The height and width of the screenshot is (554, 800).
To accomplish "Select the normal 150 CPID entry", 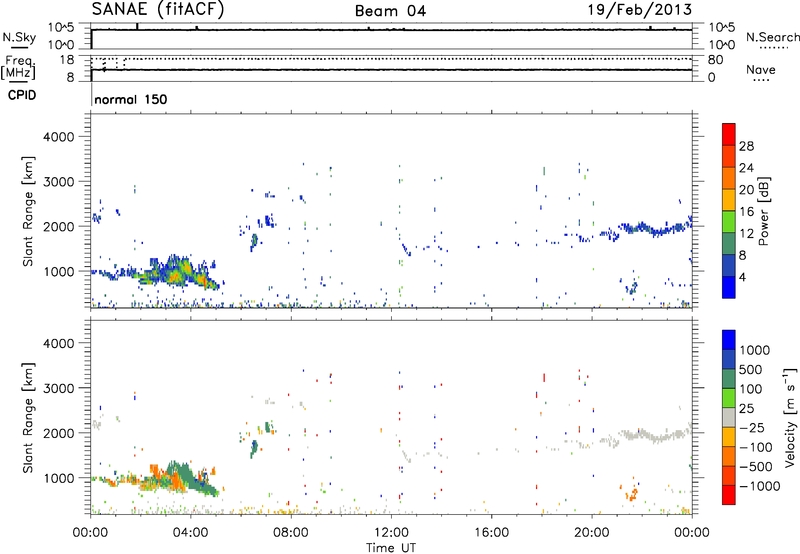I will (x=131, y=99).
